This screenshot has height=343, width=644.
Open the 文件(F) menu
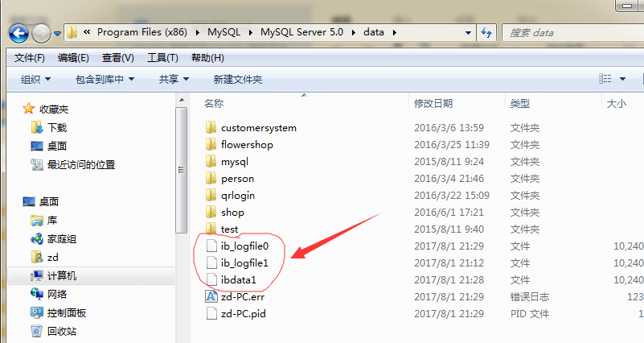coord(30,58)
